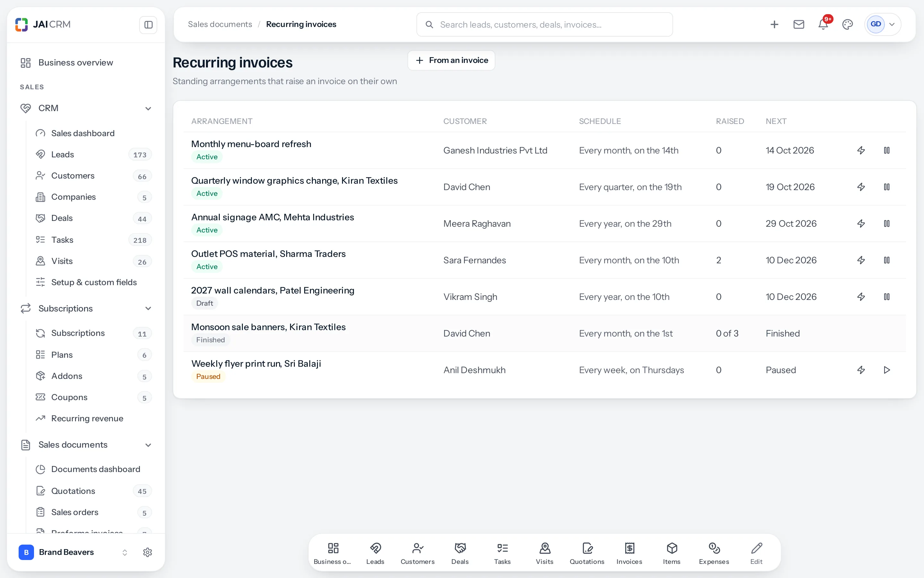Resume the Weekly flyer print run
The width and height of the screenshot is (924, 578).
tap(886, 370)
